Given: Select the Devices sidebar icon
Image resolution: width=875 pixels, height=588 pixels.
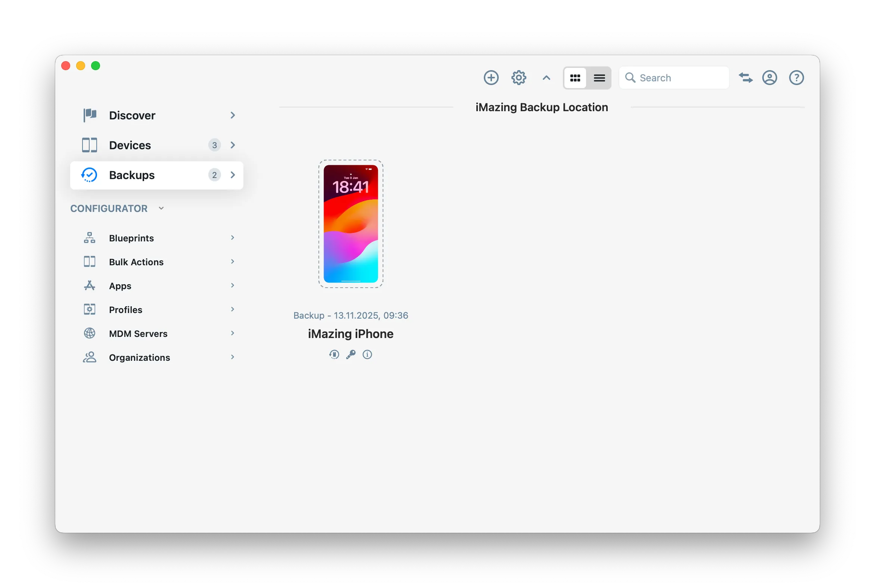Looking at the screenshot, I should coord(89,145).
